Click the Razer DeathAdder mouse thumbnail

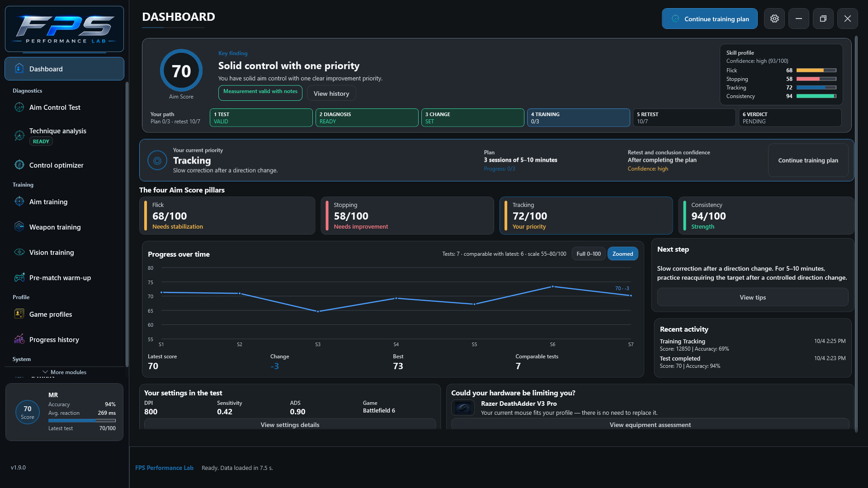click(463, 408)
